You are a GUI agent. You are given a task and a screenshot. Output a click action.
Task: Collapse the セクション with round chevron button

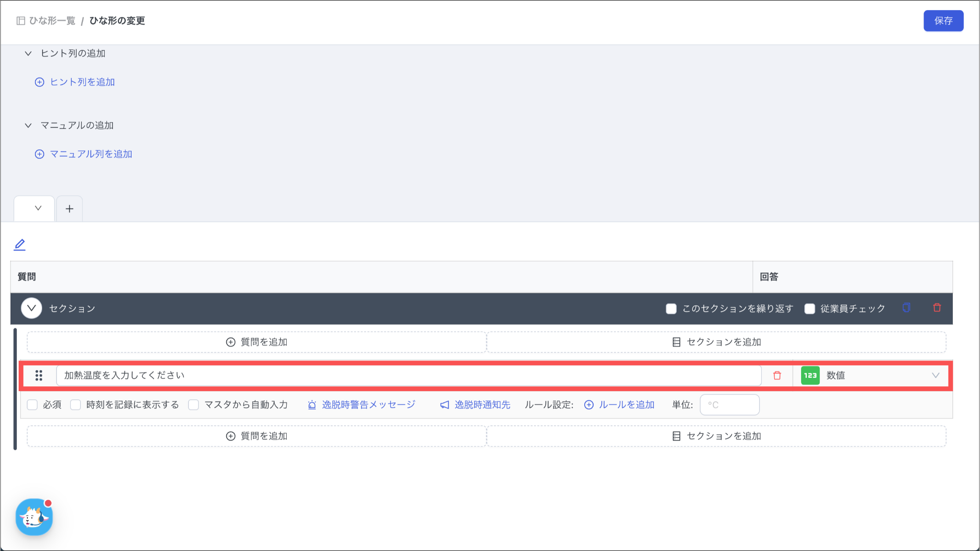pyautogui.click(x=32, y=308)
